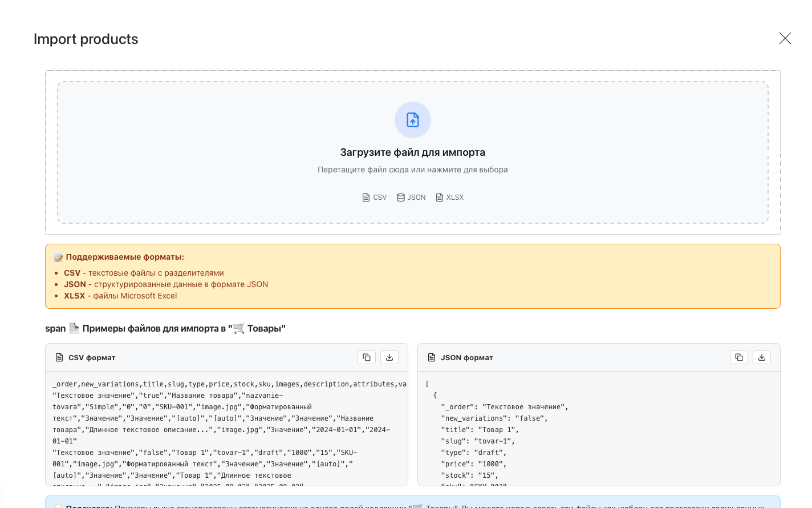Click the file upload drop zone heading
Image resolution: width=812 pixels, height=508 pixels.
pyautogui.click(x=413, y=152)
